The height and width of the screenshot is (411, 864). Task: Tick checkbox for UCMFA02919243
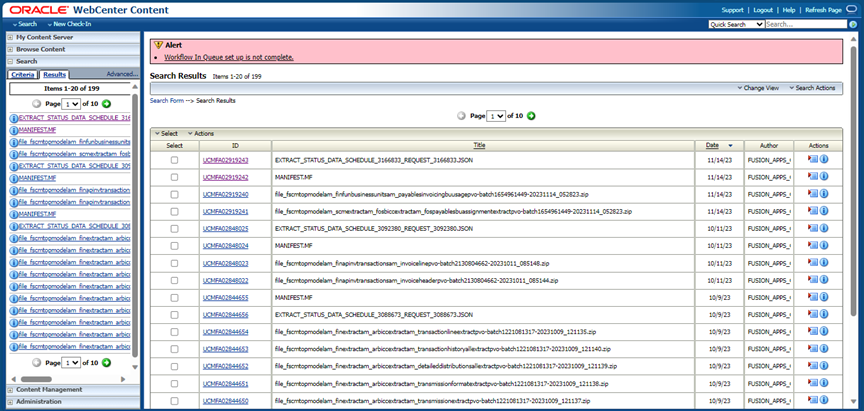pos(174,160)
